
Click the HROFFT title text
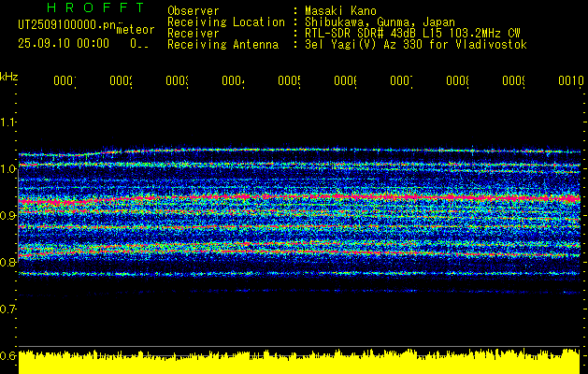click(95, 7)
